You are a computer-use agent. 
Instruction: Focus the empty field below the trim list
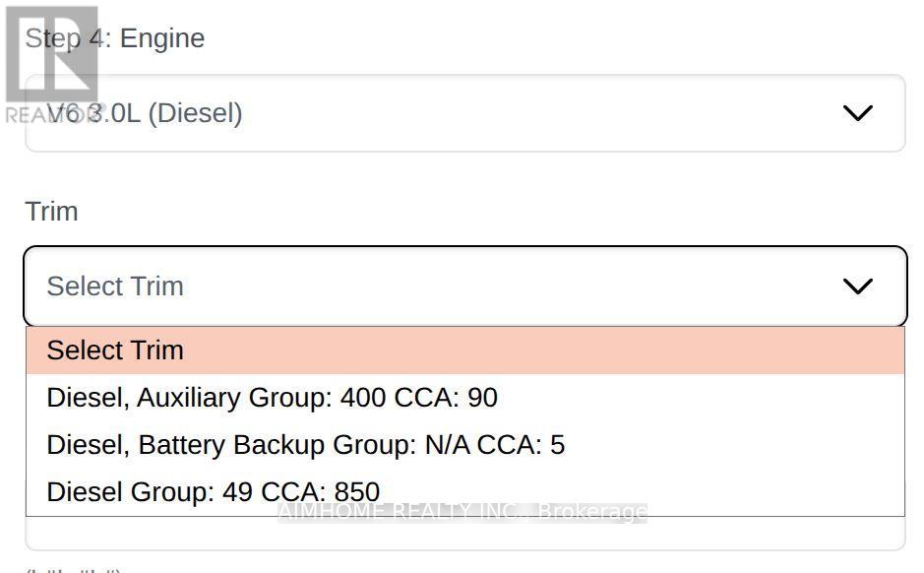point(464,534)
